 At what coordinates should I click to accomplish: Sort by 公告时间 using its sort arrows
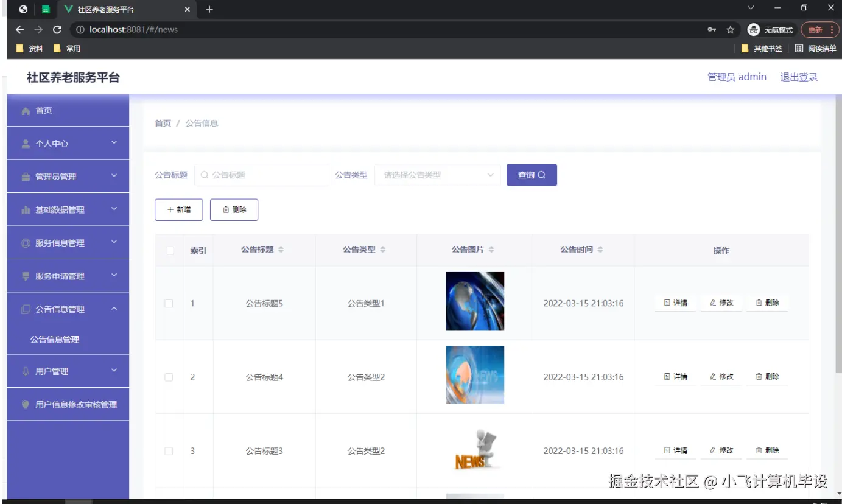601,250
